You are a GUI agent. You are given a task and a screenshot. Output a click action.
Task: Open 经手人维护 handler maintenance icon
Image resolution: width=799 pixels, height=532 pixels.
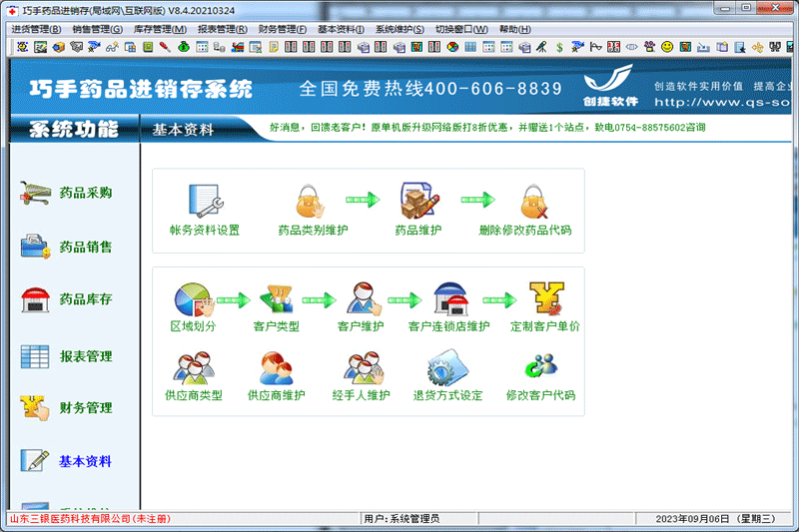click(x=363, y=368)
